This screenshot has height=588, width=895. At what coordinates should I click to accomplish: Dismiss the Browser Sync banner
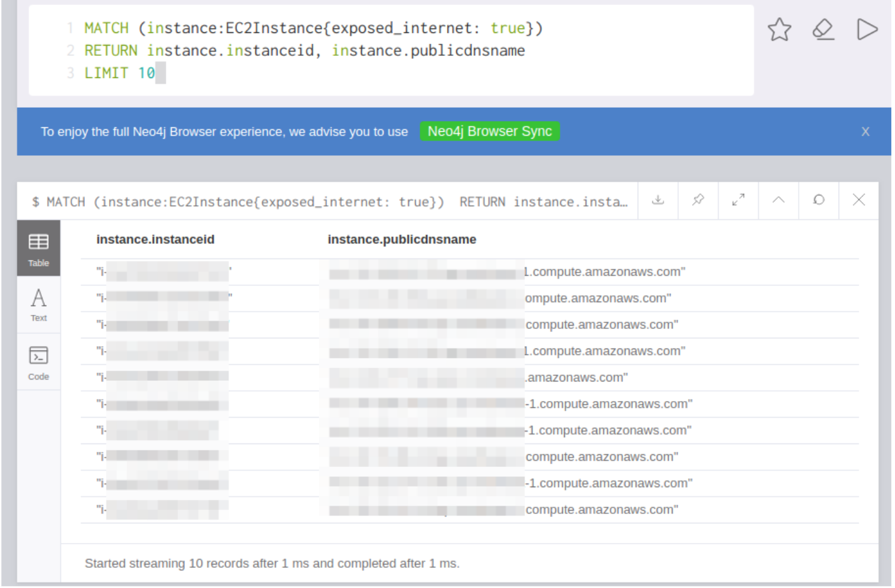865,132
